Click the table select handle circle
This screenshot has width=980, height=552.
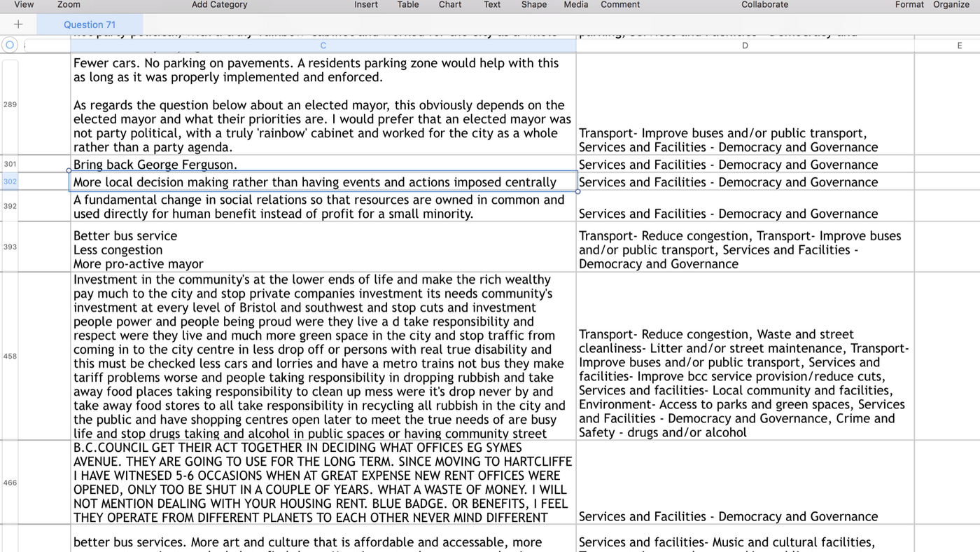click(x=9, y=46)
